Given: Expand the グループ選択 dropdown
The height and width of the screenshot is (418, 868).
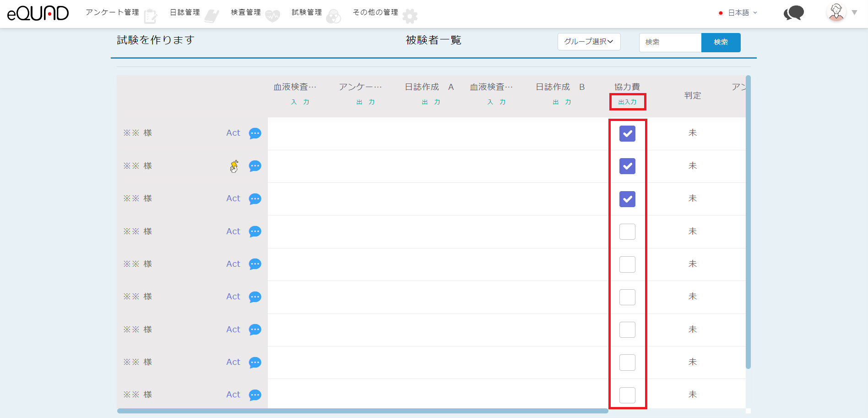Looking at the screenshot, I should coord(589,42).
